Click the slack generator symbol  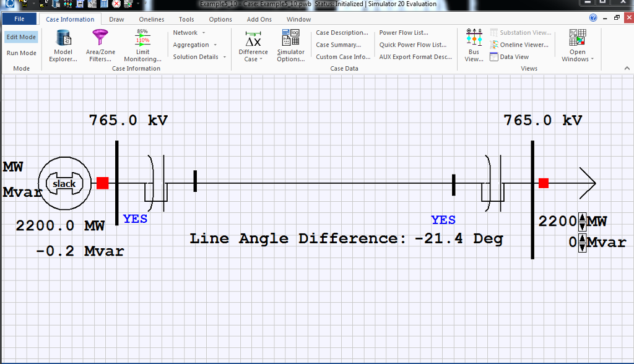point(64,184)
